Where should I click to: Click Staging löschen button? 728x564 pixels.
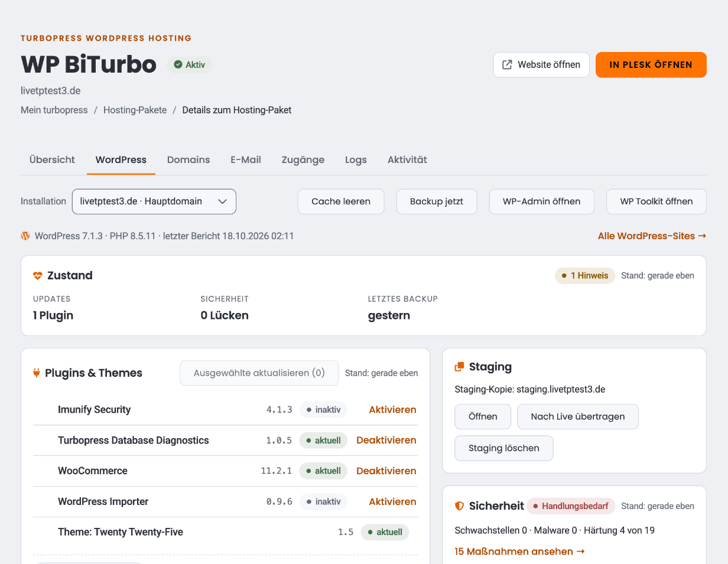click(504, 448)
